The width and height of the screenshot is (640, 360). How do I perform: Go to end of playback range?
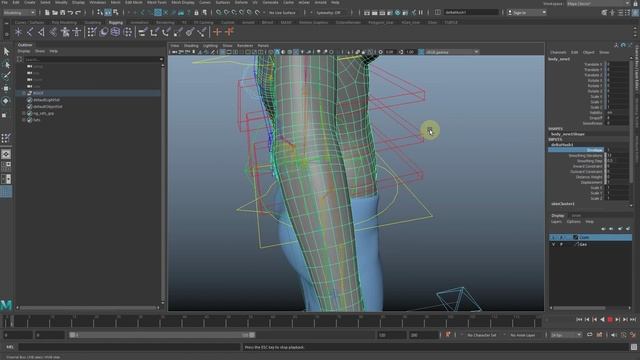pyautogui.click(x=633, y=320)
